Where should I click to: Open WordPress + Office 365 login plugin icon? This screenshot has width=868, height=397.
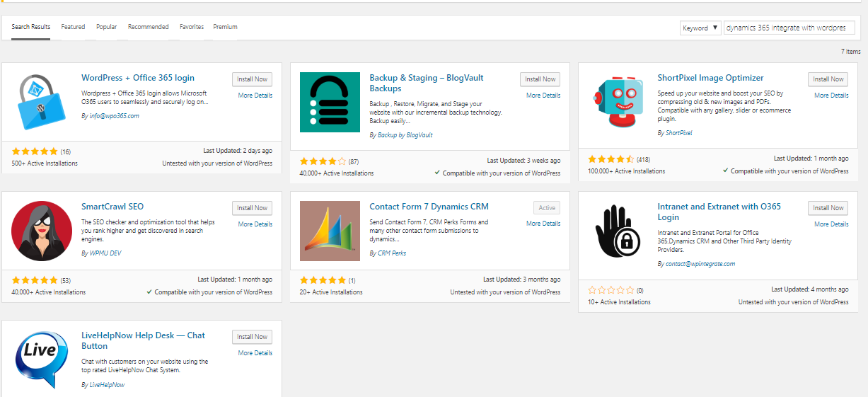[42, 102]
